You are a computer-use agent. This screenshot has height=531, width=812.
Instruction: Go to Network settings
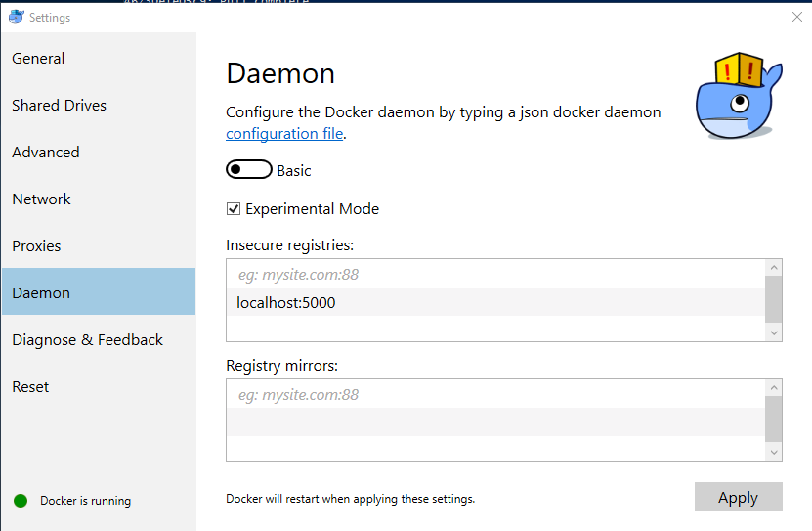42,199
